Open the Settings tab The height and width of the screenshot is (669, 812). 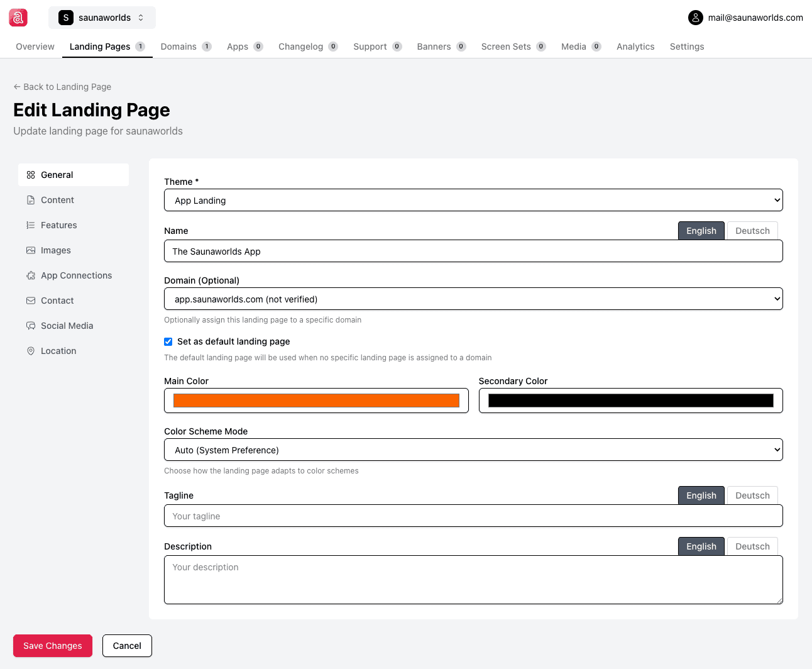click(687, 47)
